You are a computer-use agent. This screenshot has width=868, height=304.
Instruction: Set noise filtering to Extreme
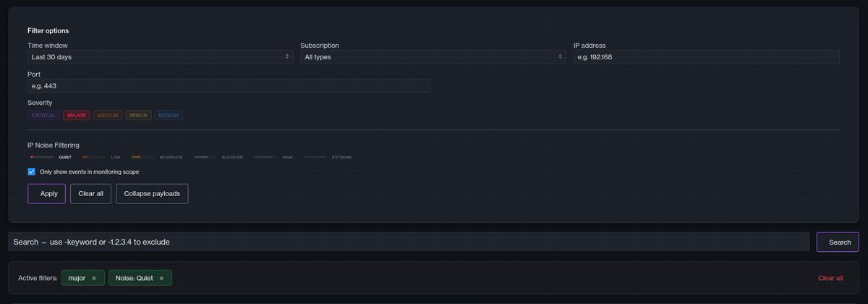(328, 157)
